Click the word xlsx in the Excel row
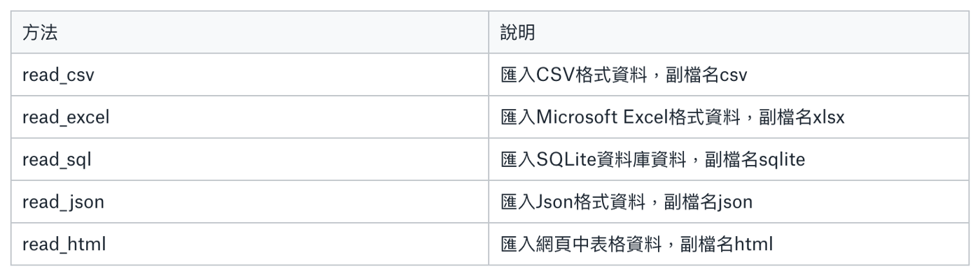This screenshot has height=276, width=980. [x=829, y=117]
